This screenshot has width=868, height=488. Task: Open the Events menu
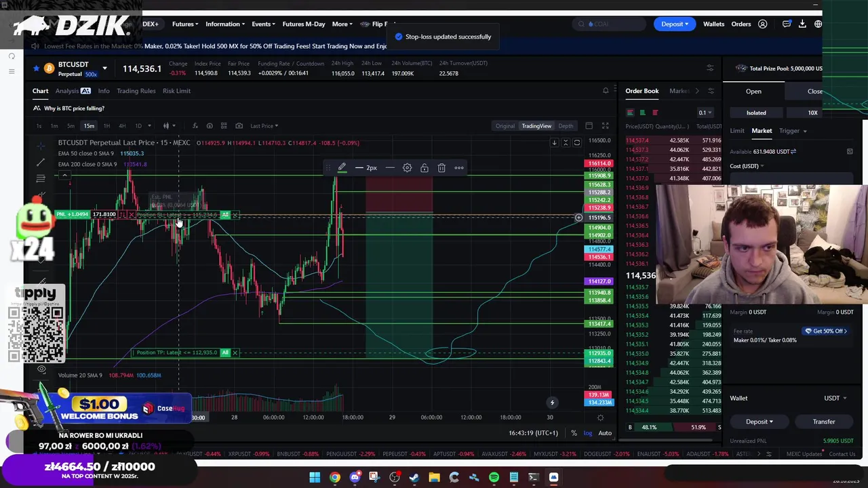click(263, 24)
